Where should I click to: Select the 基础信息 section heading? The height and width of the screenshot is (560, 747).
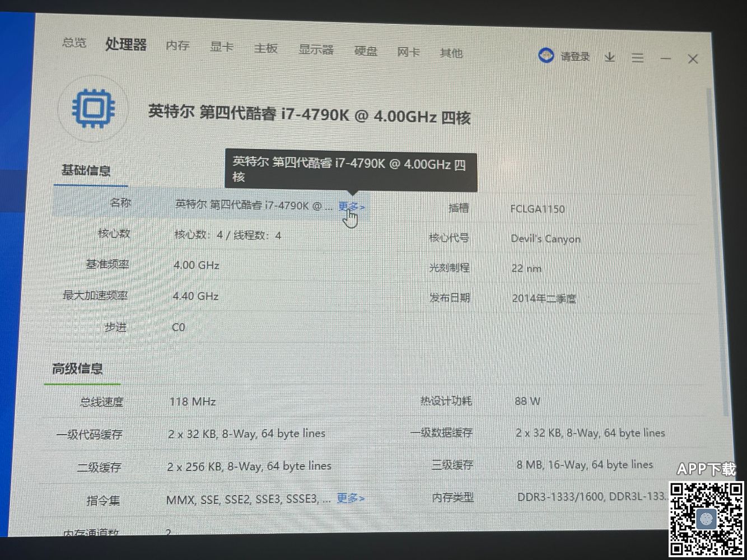pos(86,170)
